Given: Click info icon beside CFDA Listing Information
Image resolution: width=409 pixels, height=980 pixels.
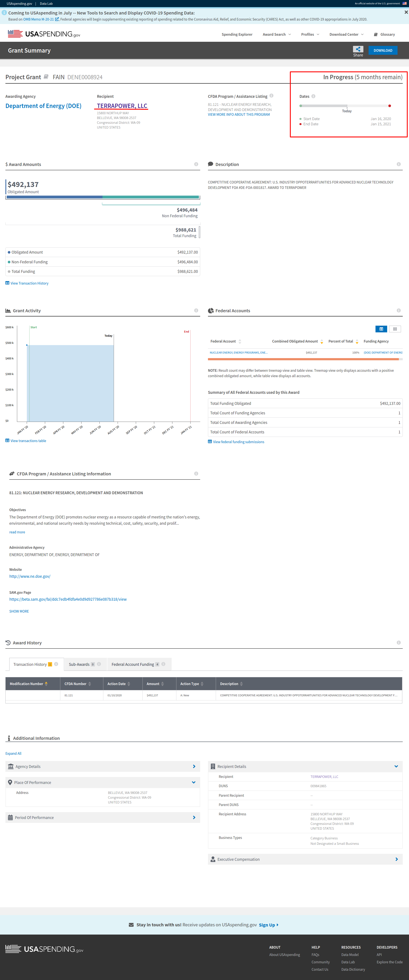Looking at the screenshot, I should 196,474.
